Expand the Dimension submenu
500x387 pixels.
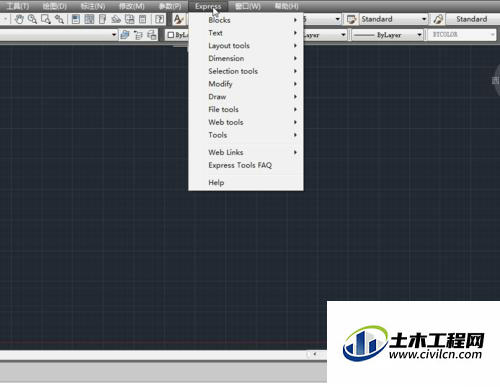coord(246,58)
